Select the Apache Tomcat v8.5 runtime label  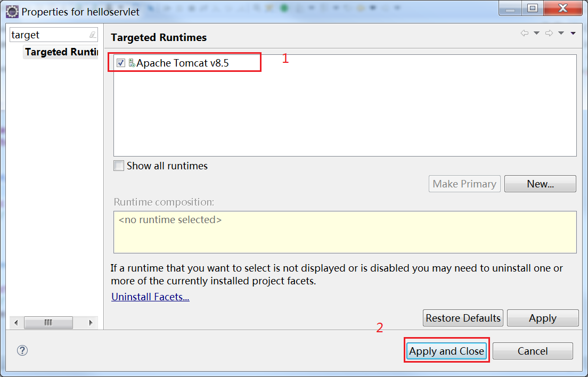point(183,63)
